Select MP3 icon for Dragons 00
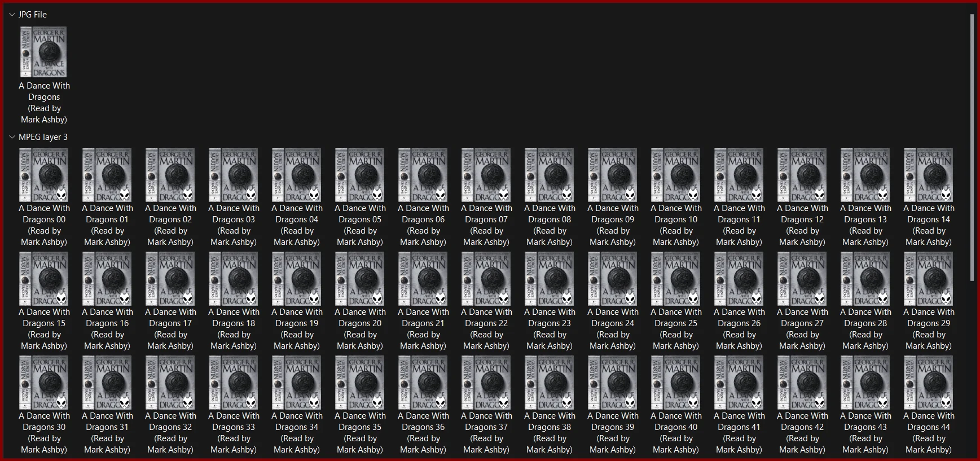The image size is (980, 461). coord(44,175)
